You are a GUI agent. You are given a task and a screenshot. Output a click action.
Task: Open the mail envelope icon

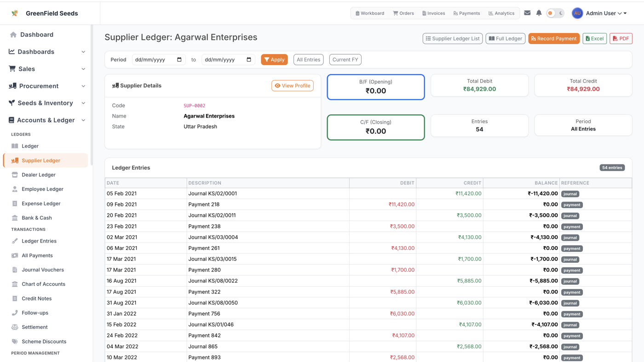click(527, 13)
